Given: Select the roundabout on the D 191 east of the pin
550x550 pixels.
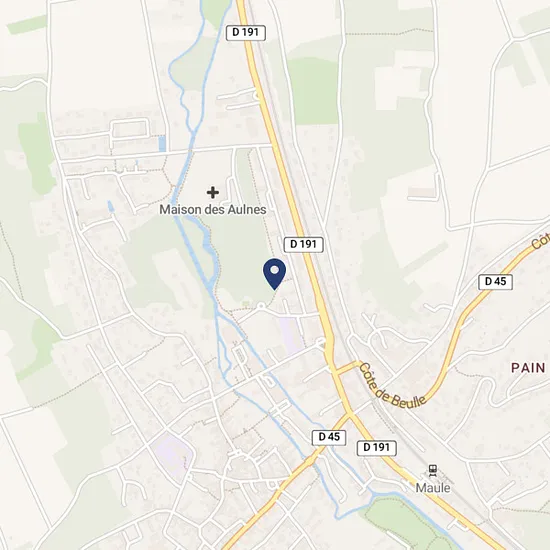Looking at the screenshot, I should click(321, 342).
